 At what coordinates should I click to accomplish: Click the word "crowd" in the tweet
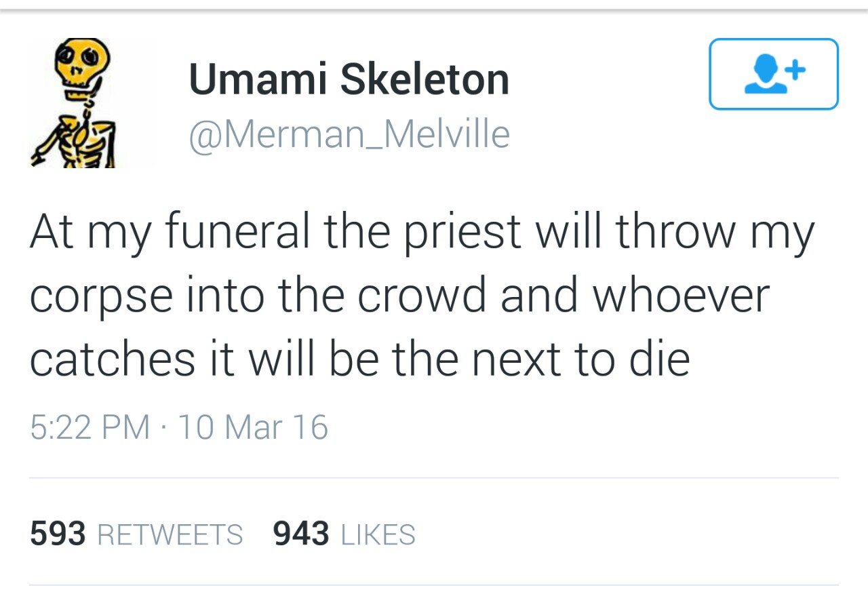click(421, 296)
